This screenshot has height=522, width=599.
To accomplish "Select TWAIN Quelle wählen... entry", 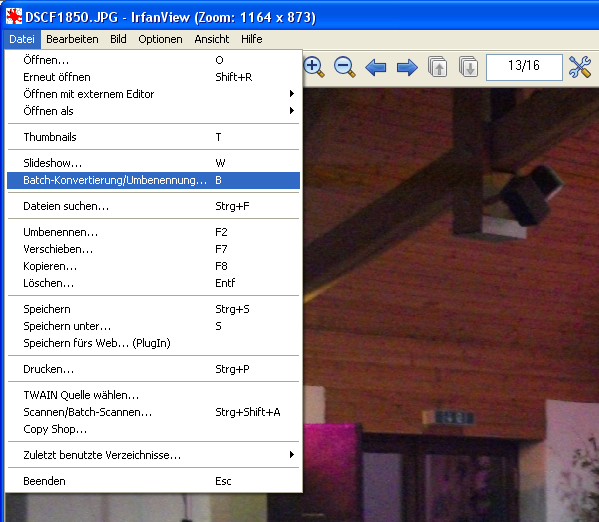I will point(154,395).
